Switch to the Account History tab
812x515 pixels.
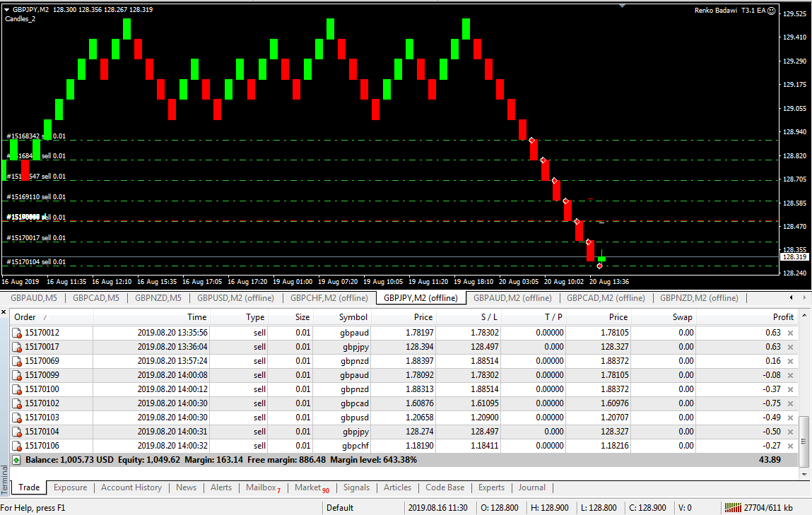[x=131, y=487]
